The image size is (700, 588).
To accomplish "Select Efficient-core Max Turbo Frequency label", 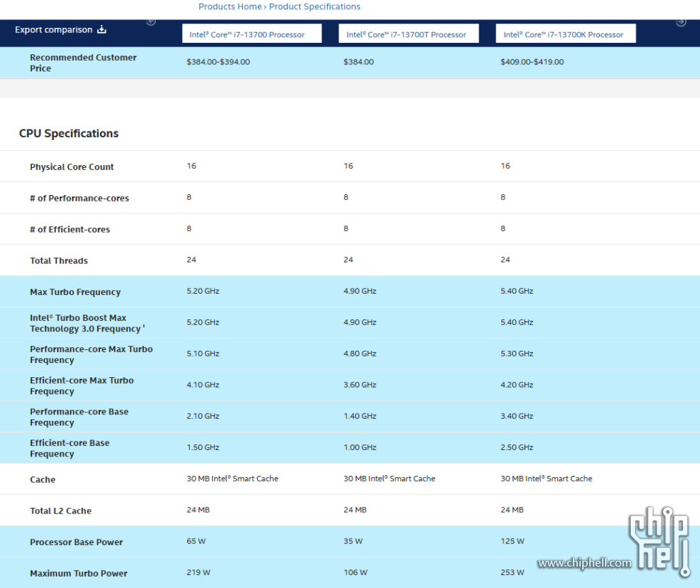I will click(x=81, y=386).
